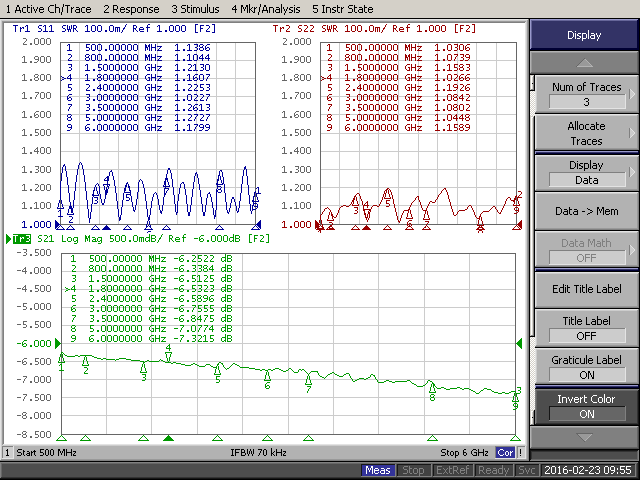The height and width of the screenshot is (480, 640).
Task: Click the channel 1 indicator box
Action: click(x=7, y=453)
